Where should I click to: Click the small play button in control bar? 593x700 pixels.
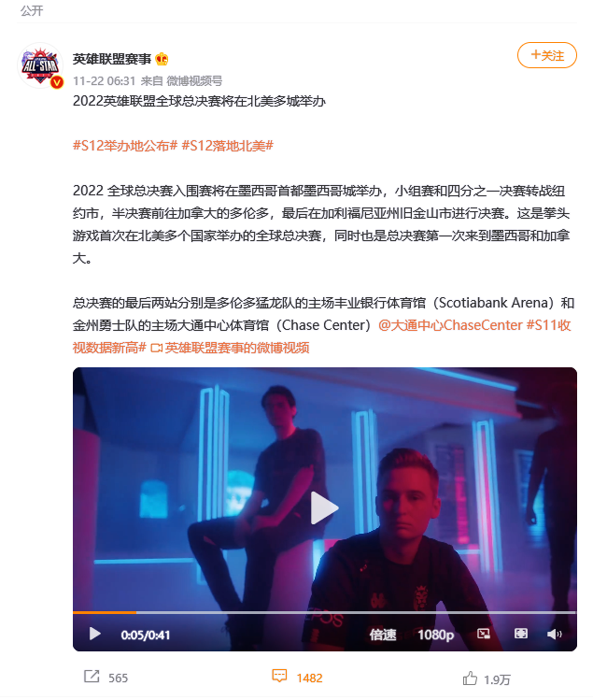click(x=94, y=634)
